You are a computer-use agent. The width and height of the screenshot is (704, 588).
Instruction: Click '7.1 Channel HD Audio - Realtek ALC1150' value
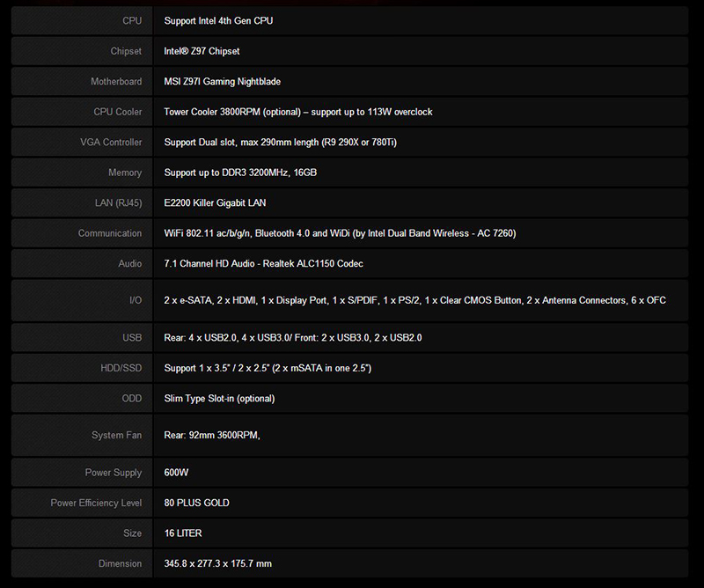[249, 264]
